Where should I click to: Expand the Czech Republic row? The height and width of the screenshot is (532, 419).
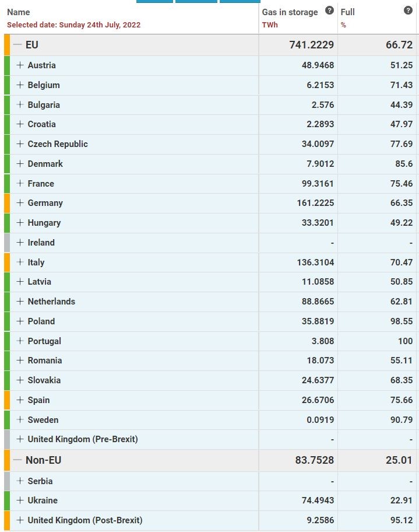pos(20,144)
